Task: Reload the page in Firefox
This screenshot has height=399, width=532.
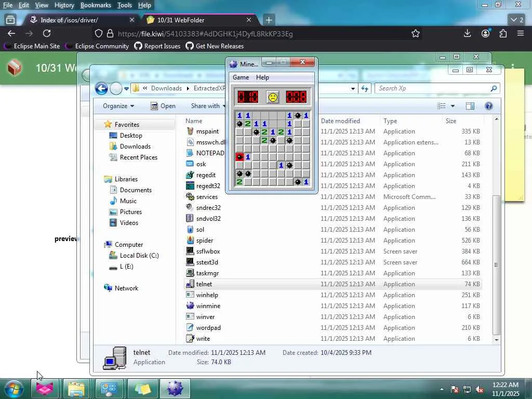Action: click(x=47, y=33)
